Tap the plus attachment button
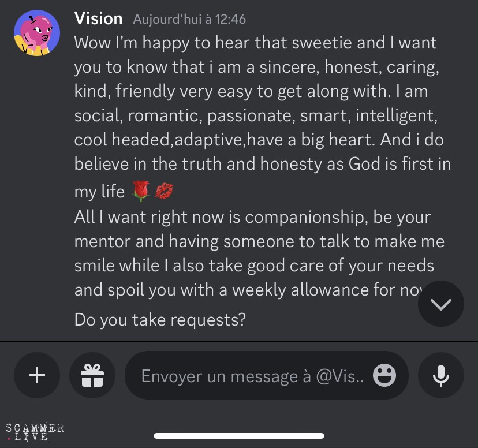 click(37, 376)
